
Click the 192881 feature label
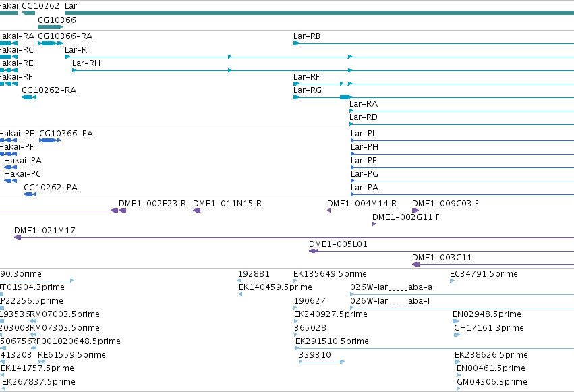254,274
